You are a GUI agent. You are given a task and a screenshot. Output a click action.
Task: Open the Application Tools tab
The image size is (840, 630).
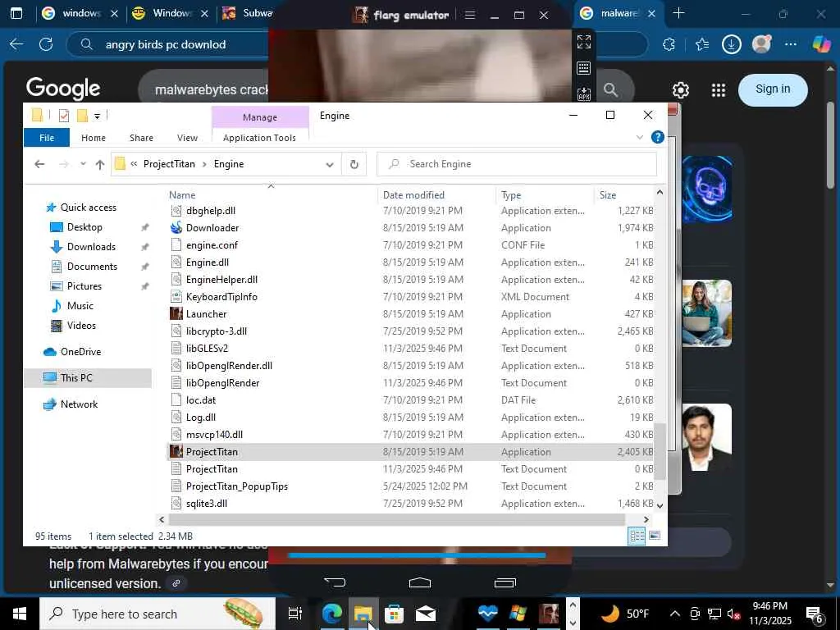(x=259, y=138)
